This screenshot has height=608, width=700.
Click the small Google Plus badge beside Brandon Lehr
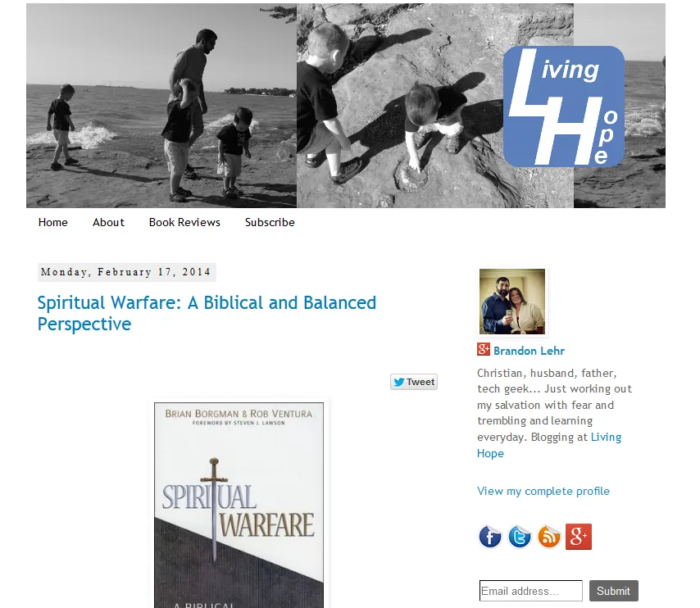(x=483, y=349)
